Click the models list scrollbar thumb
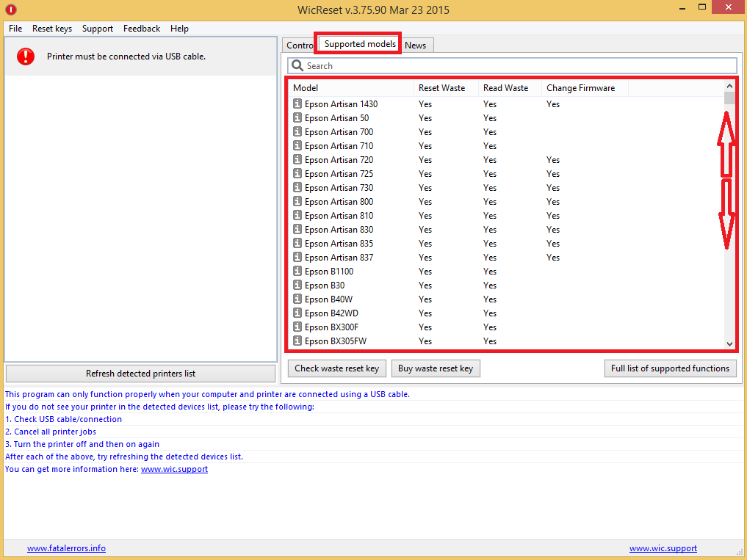The height and width of the screenshot is (560, 747). click(x=729, y=98)
